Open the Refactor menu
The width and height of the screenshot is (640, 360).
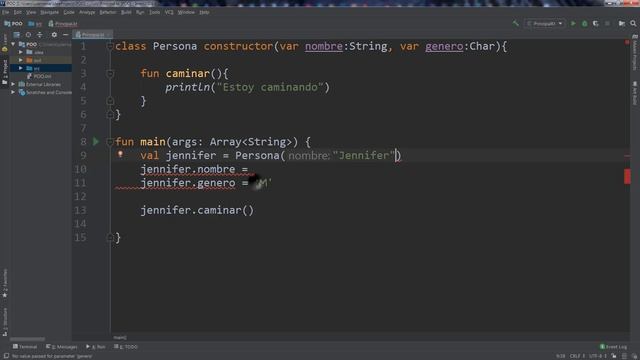point(108,12)
